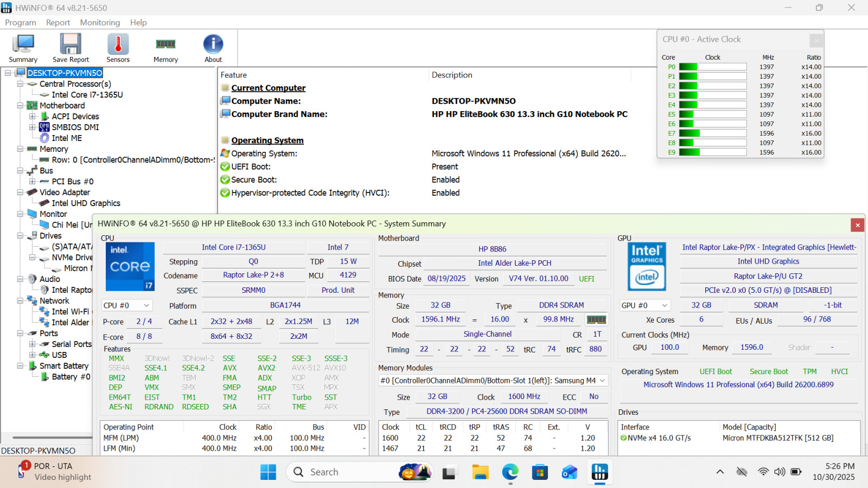Expand the Serial Ports node
This screenshot has height=488, width=868.
33,344
